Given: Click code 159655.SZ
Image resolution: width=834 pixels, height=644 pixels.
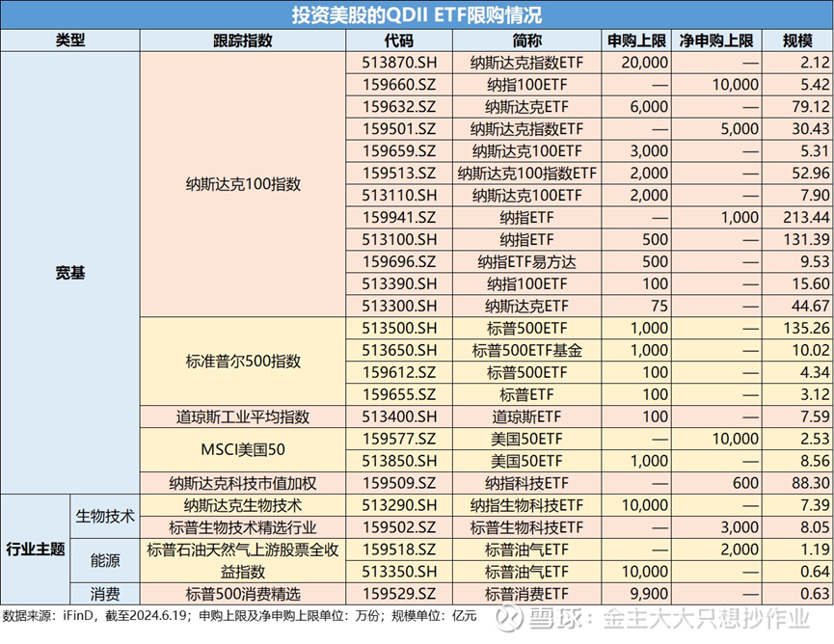Looking at the screenshot, I should click(399, 394).
